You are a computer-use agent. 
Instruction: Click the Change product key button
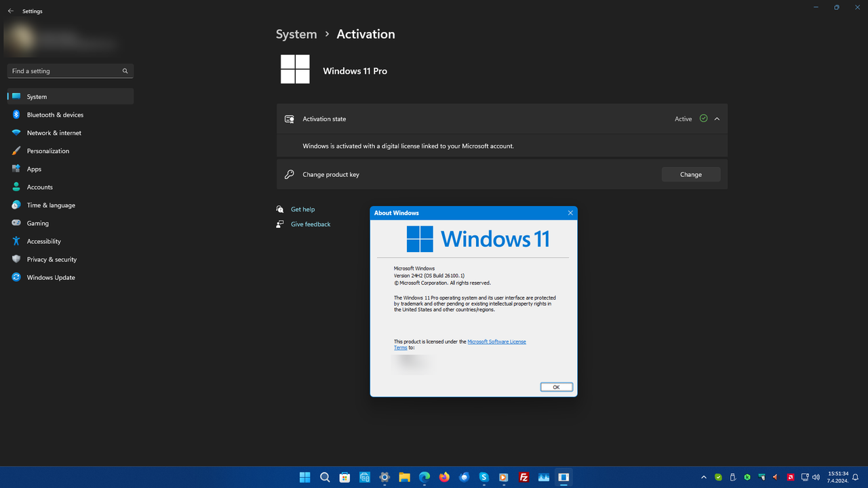[x=691, y=175]
